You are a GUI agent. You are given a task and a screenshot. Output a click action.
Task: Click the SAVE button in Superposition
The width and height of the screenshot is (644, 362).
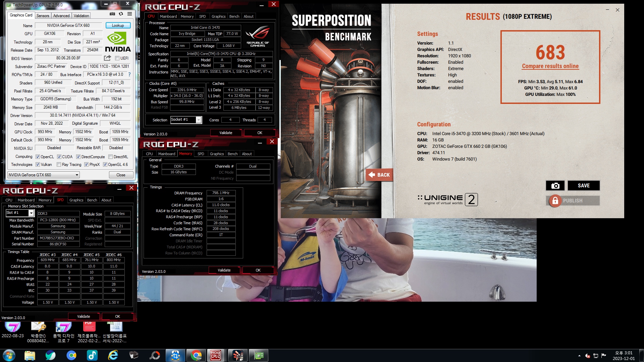click(584, 185)
